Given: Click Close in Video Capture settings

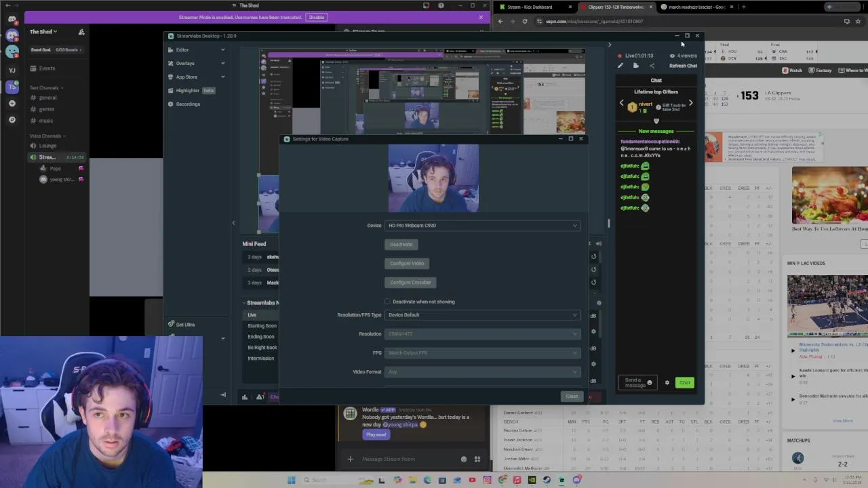Looking at the screenshot, I should pyautogui.click(x=572, y=396).
